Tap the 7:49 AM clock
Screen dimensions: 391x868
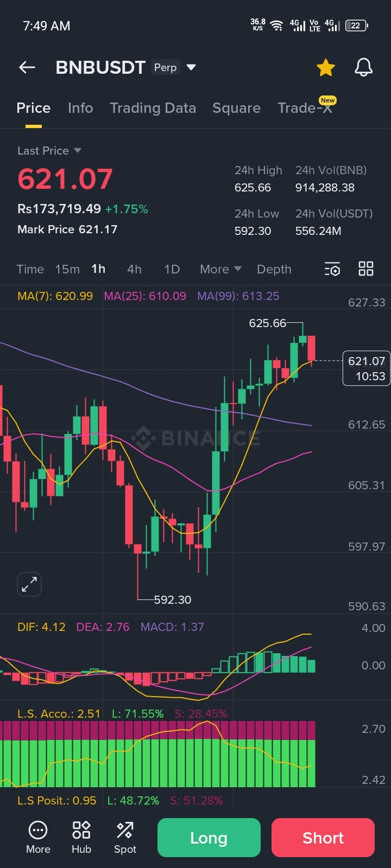pyautogui.click(x=46, y=26)
